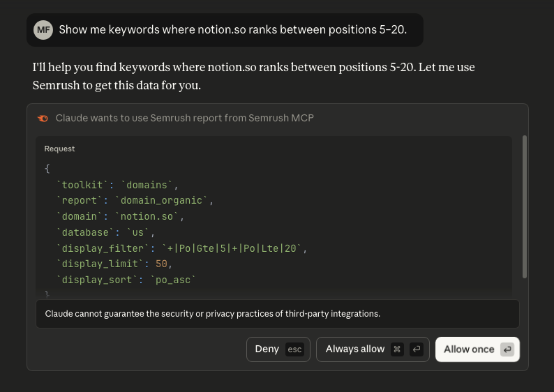Click the return key icon on Always allow
This screenshot has height=392, width=554.
[416, 349]
